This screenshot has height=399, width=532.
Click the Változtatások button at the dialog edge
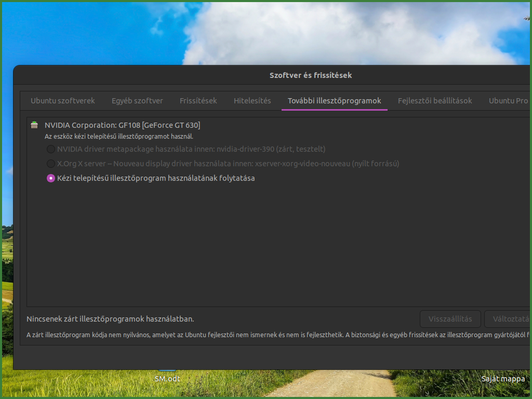point(508,319)
